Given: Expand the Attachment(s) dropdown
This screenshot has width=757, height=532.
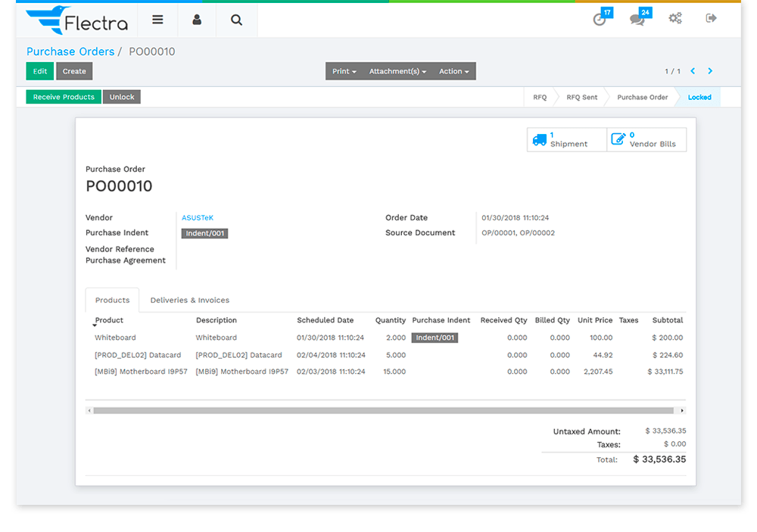Looking at the screenshot, I should coord(396,71).
